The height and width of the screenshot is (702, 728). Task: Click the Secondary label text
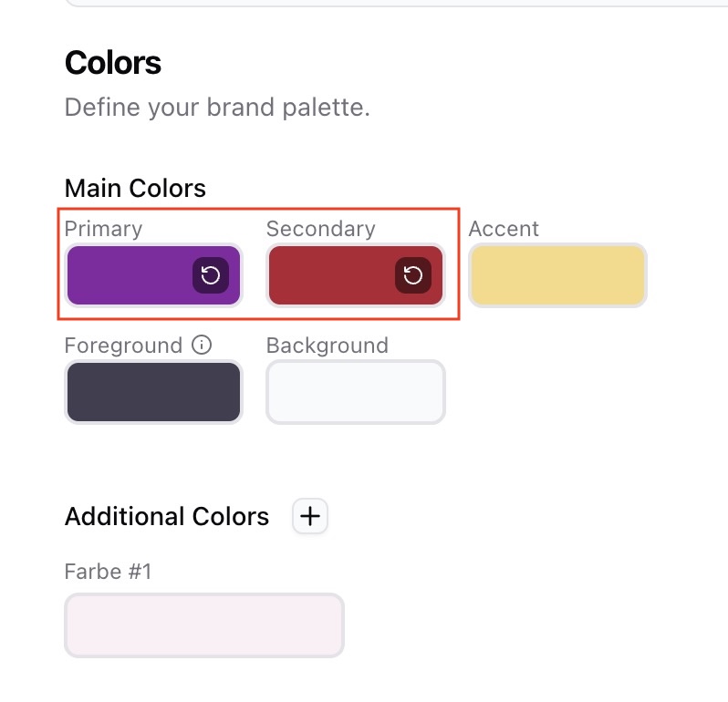click(320, 229)
